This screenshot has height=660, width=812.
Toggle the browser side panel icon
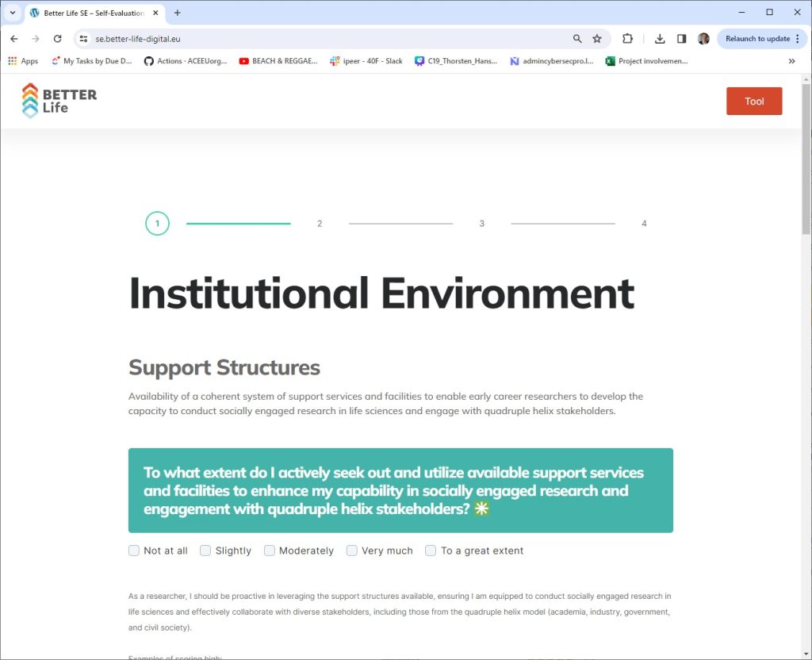click(681, 39)
